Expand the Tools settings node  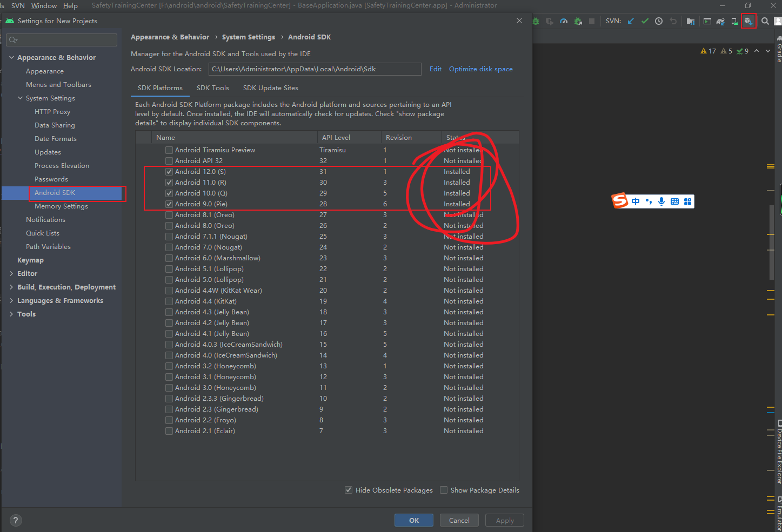(x=11, y=314)
